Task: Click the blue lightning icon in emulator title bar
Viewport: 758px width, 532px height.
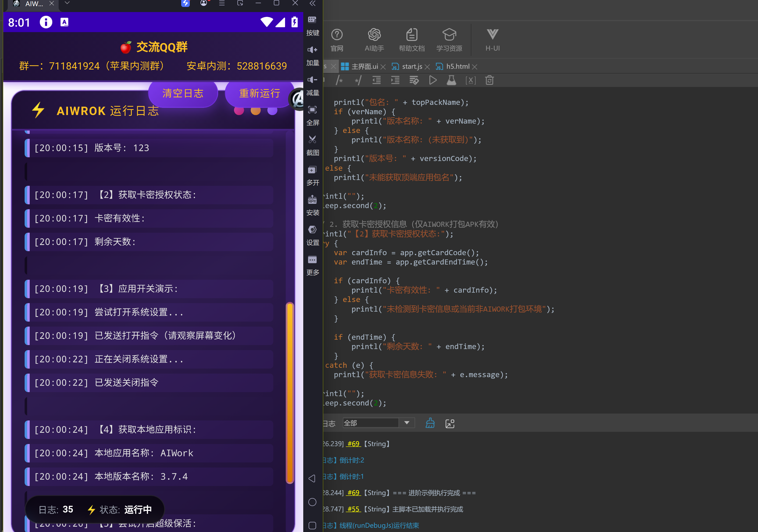Action: (185, 3)
